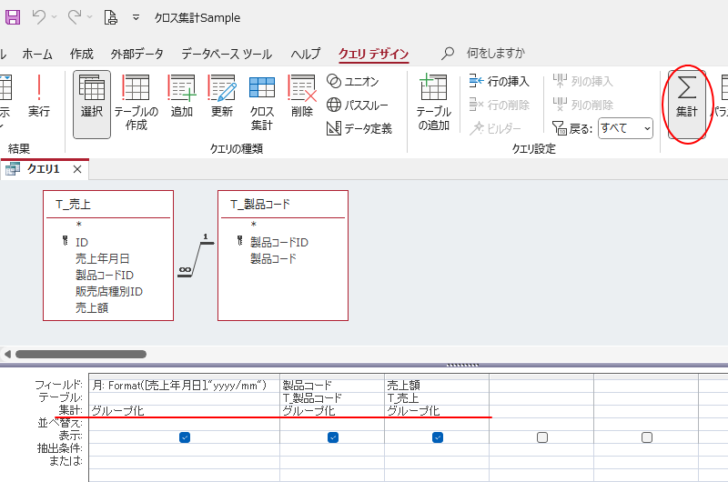This screenshot has height=482, width=728.
Task: Click the scroll-left arrow of diagram pane
Action: 7,354
